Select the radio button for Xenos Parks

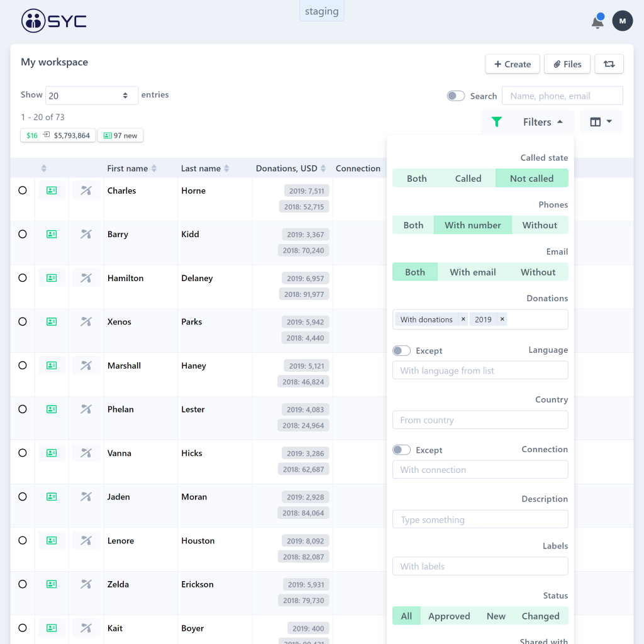pos(23,321)
